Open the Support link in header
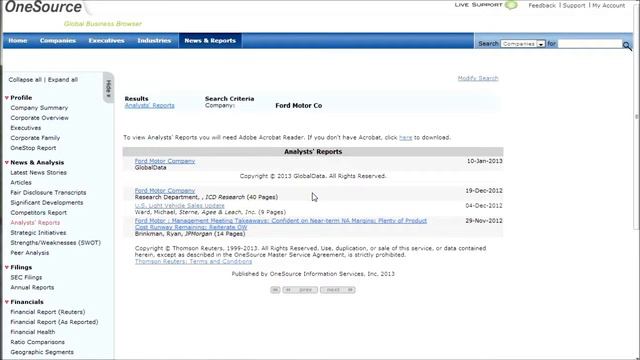The width and height of the screenshot is (640, 360). point(574,5)
